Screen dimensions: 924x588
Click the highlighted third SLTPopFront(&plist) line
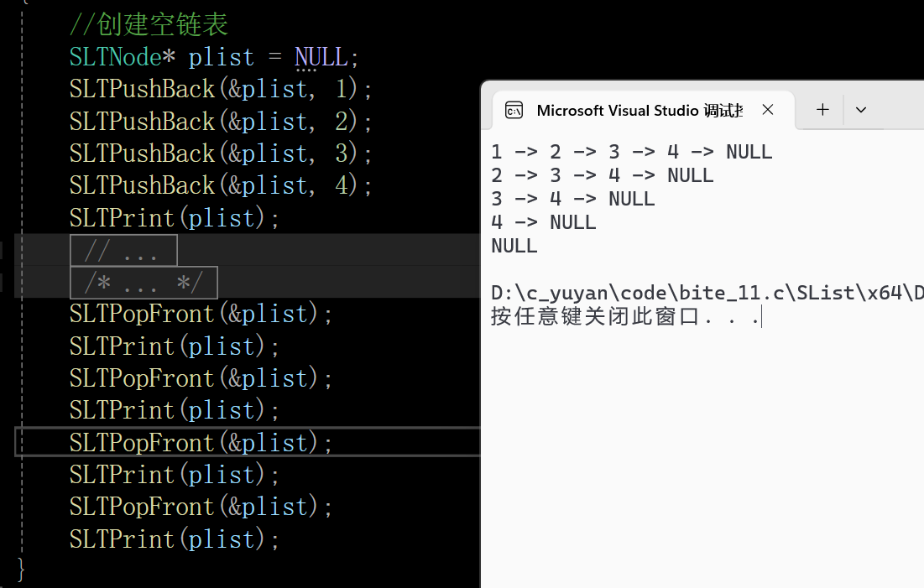point(201,443)
